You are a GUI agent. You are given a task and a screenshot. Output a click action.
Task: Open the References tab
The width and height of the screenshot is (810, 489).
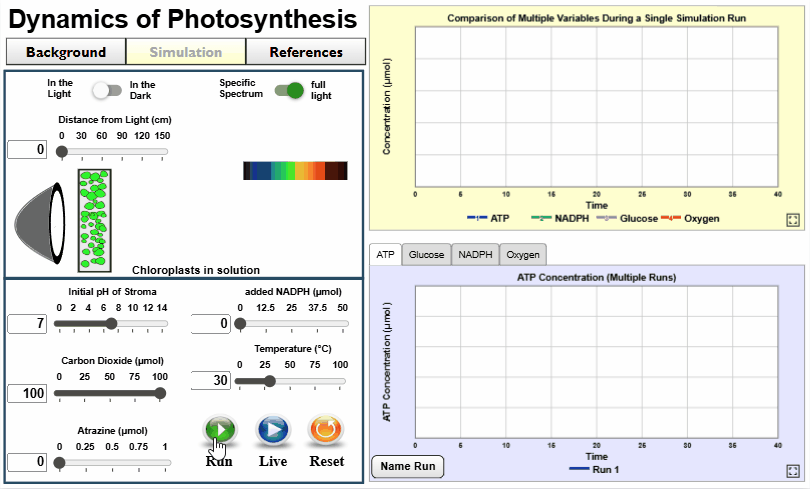305,52
